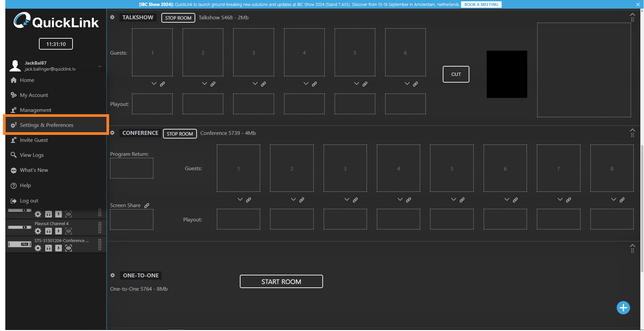This screenshot has height=331, width=644.
Task: Open the dropdown under Talkshow guest 5
Action: click(357, 84)
